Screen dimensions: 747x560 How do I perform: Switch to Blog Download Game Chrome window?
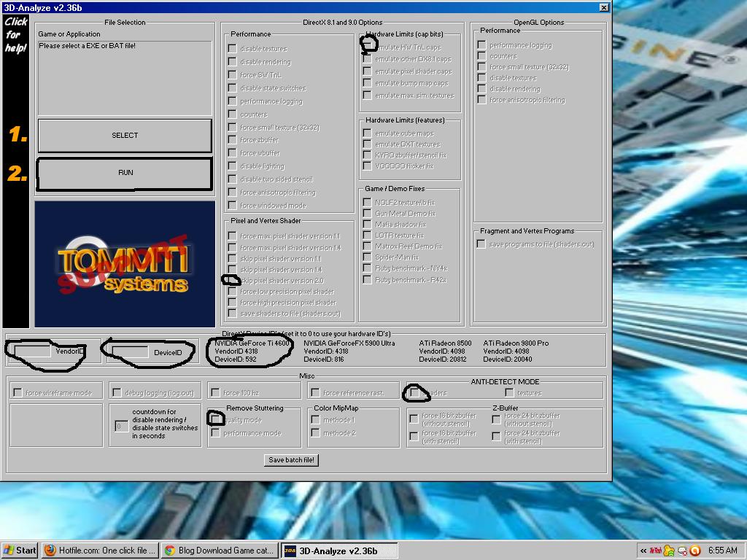(220, 551)
